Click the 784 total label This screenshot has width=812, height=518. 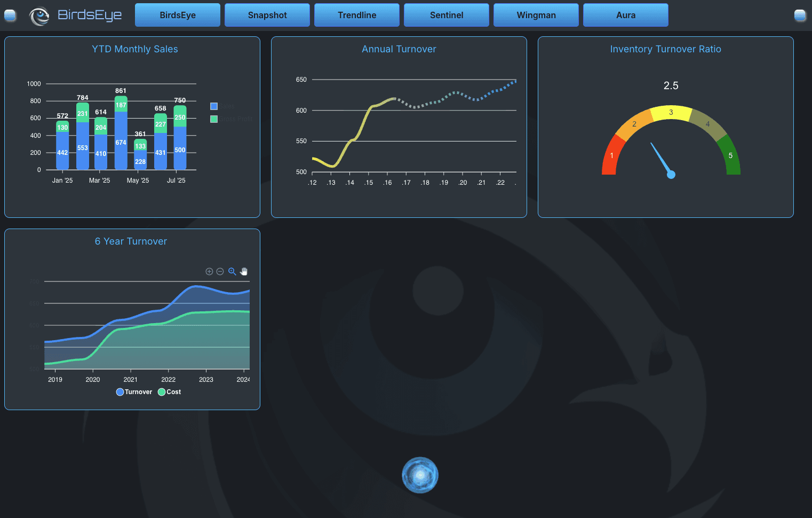83,98
